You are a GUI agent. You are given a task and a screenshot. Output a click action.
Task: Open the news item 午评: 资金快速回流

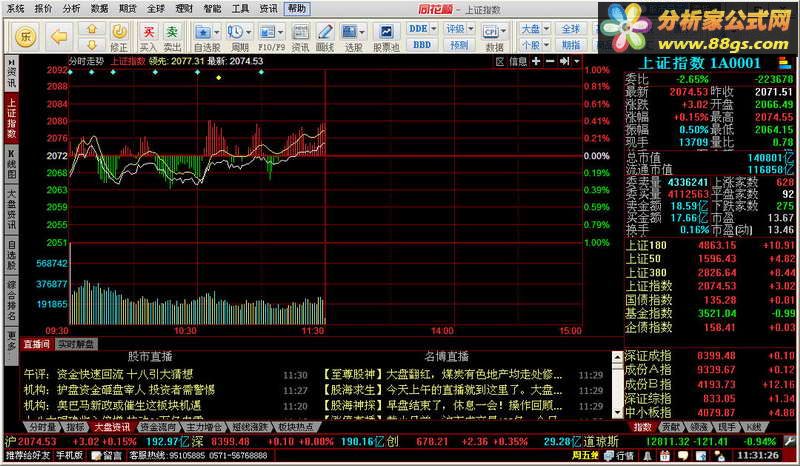pos(108,375)
